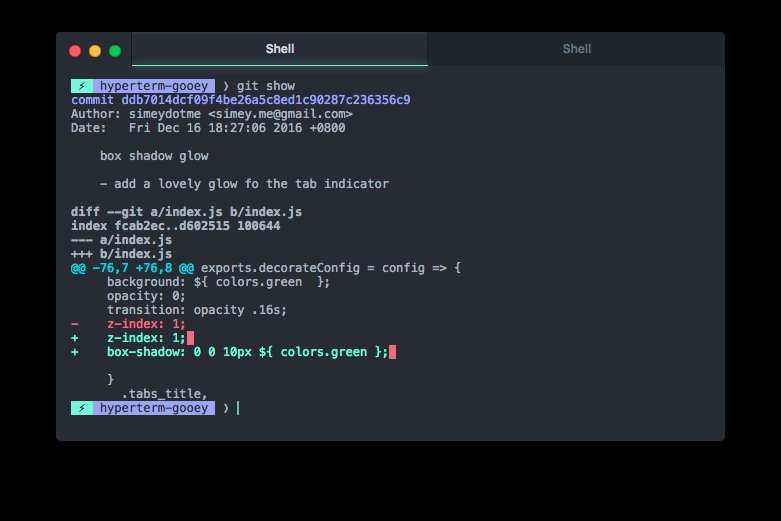Click the 'transition: opacity .16s;' line

point(197,310)
